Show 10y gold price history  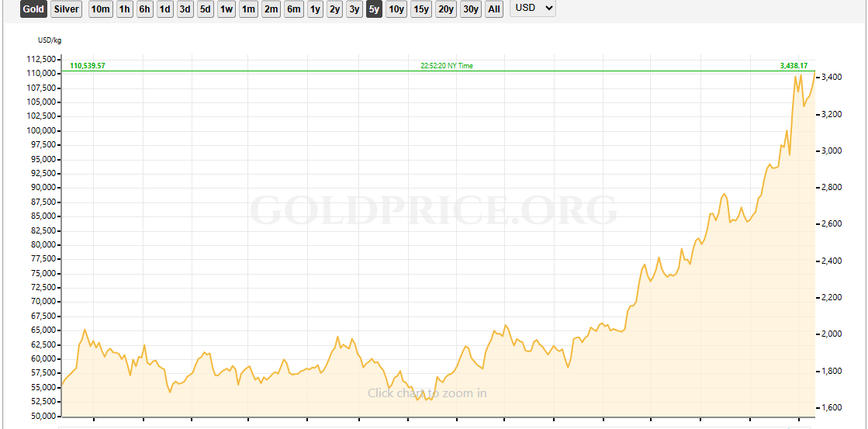point(396,9)
